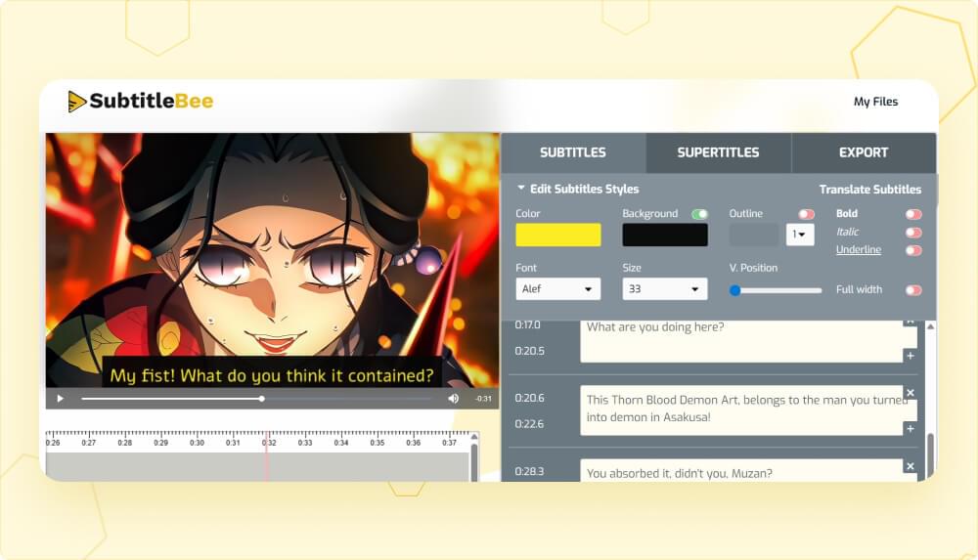Click the -0:31 remaining time display
The width and height of the screenshot is (978, 560).
[483, 399]
